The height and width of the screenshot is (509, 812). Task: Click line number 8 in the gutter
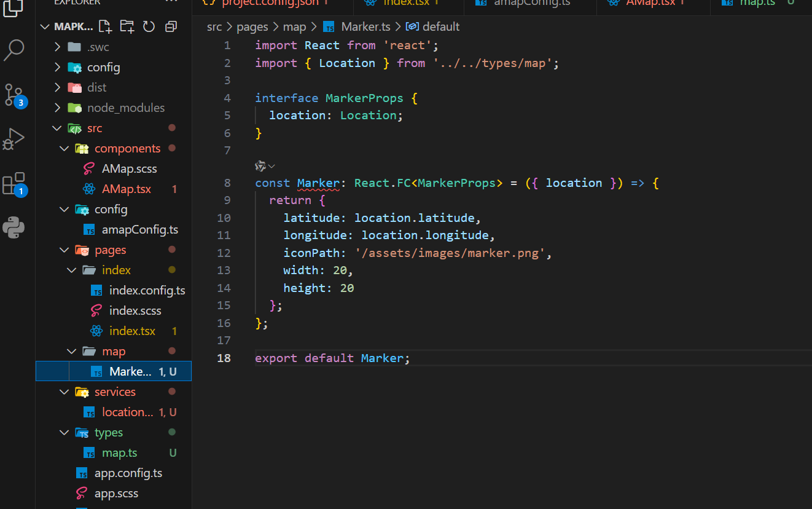(x=227, y=183)
